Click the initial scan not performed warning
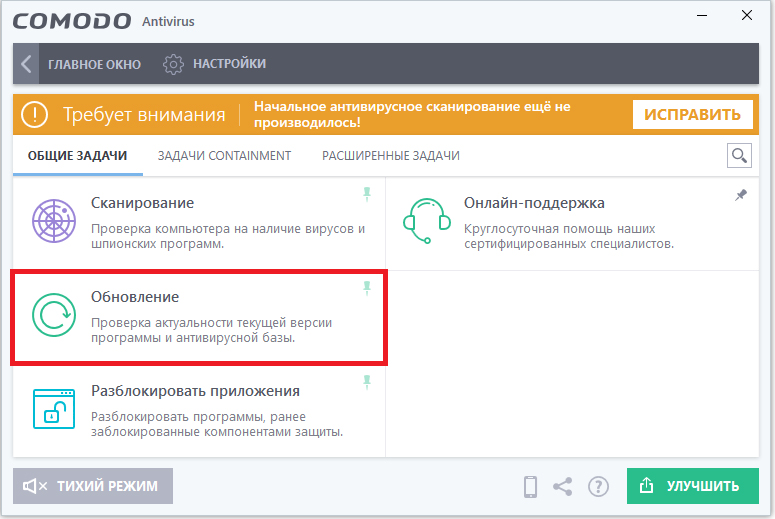The image size is (775, 519). (412, 114)
